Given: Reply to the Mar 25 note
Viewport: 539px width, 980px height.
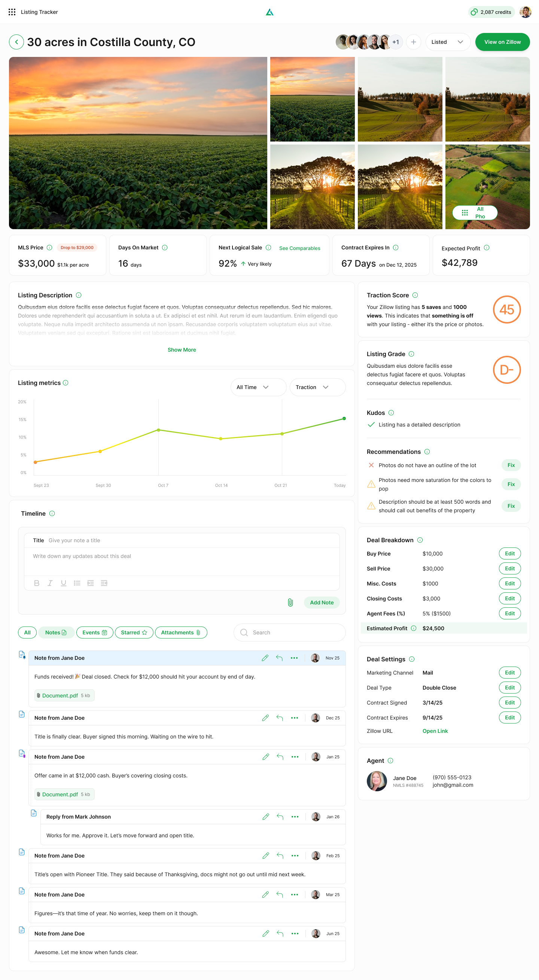Looking at the screenshot, I should 280,895.
